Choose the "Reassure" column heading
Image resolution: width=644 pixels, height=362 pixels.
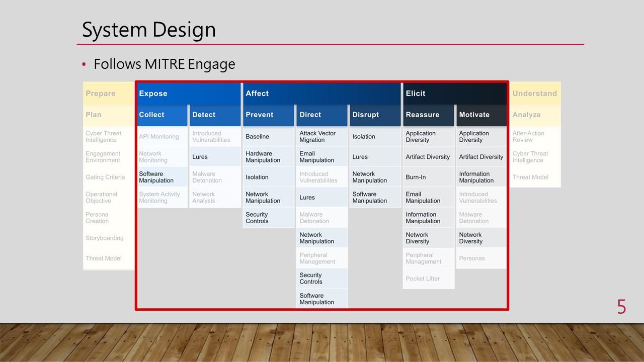point(428,115)
